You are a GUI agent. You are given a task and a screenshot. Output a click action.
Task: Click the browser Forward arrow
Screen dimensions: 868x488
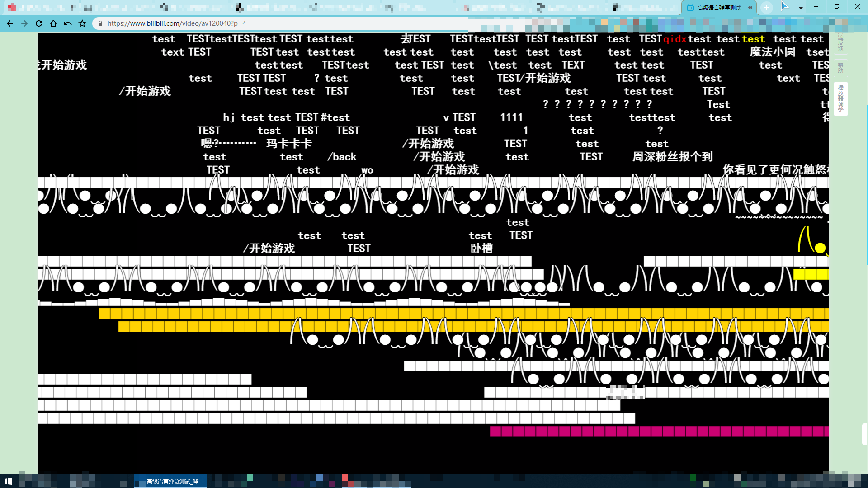[x=24, y=23]
